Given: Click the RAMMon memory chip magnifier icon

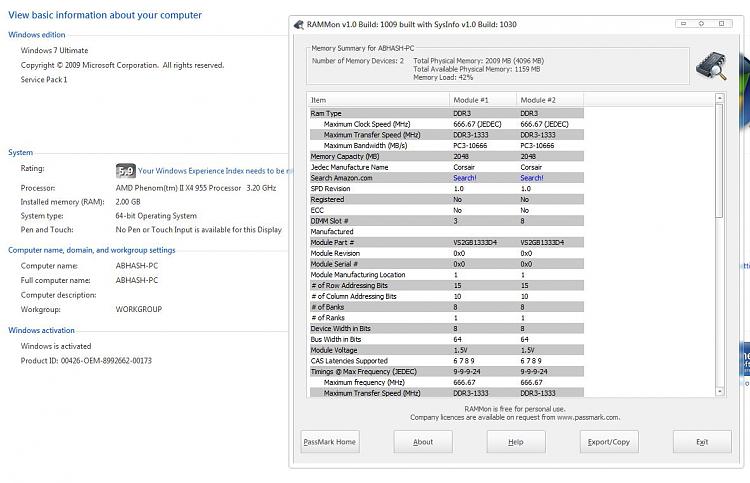Looking at the screenshot, I should point(711,66).
